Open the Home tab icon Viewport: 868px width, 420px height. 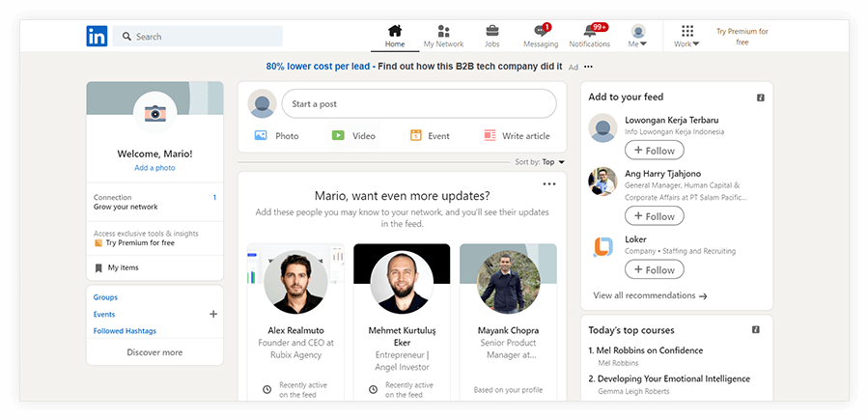coord(395,31)
